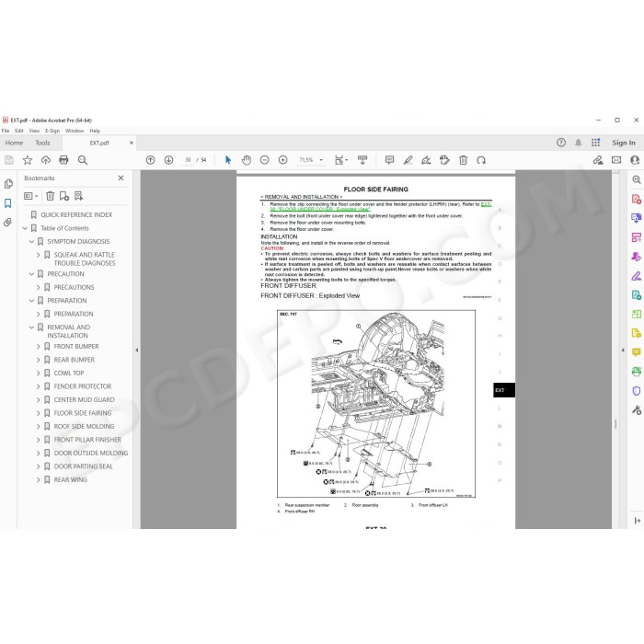This screenshot has width=644, height=644.
Task: Open Comment tool in right pane
Action: [637, 352]
